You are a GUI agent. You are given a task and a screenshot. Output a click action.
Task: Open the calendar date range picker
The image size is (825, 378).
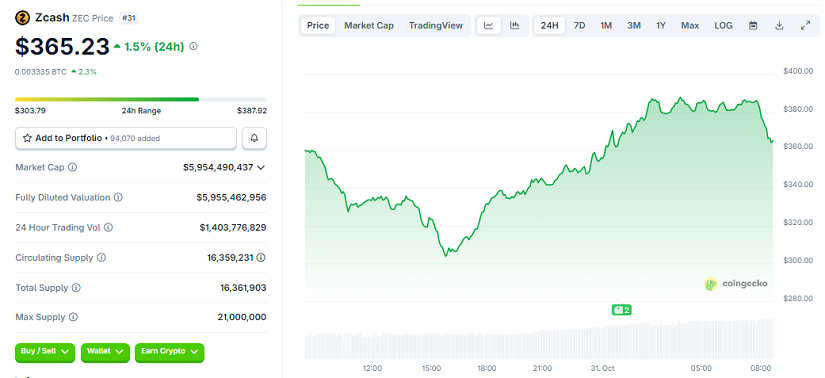tap(753, 25)
